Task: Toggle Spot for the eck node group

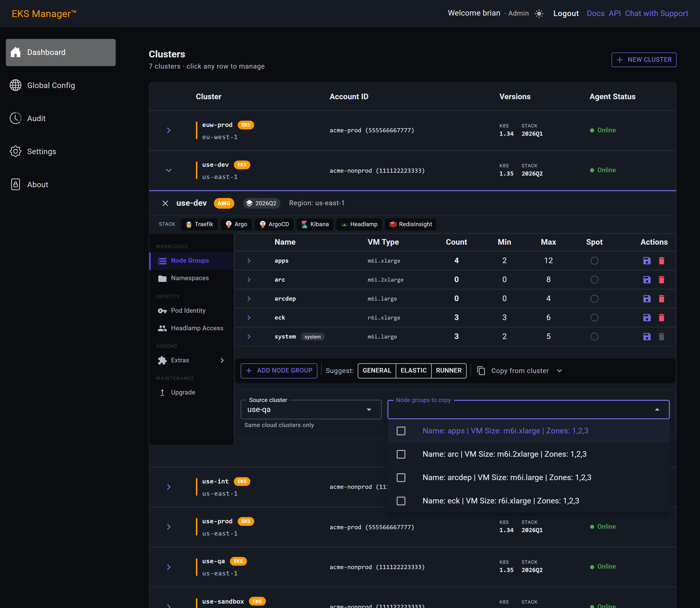Action: pos(594,318)
